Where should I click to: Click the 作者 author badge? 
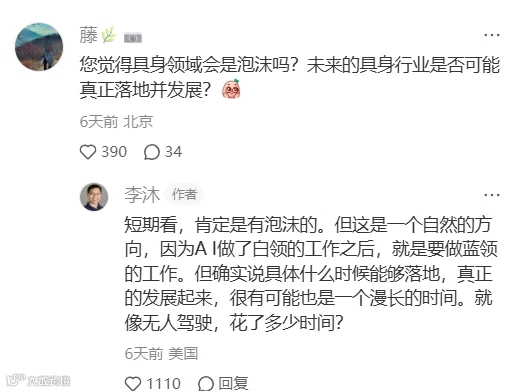point(184,194)
